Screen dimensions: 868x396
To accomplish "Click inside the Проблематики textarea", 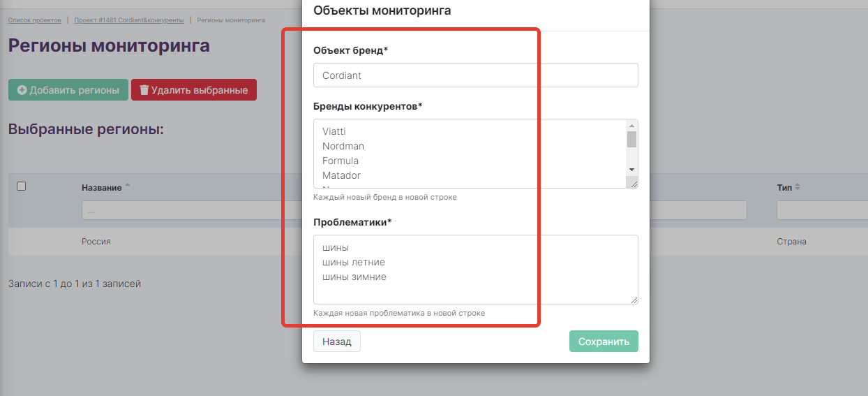I will 475,270.
